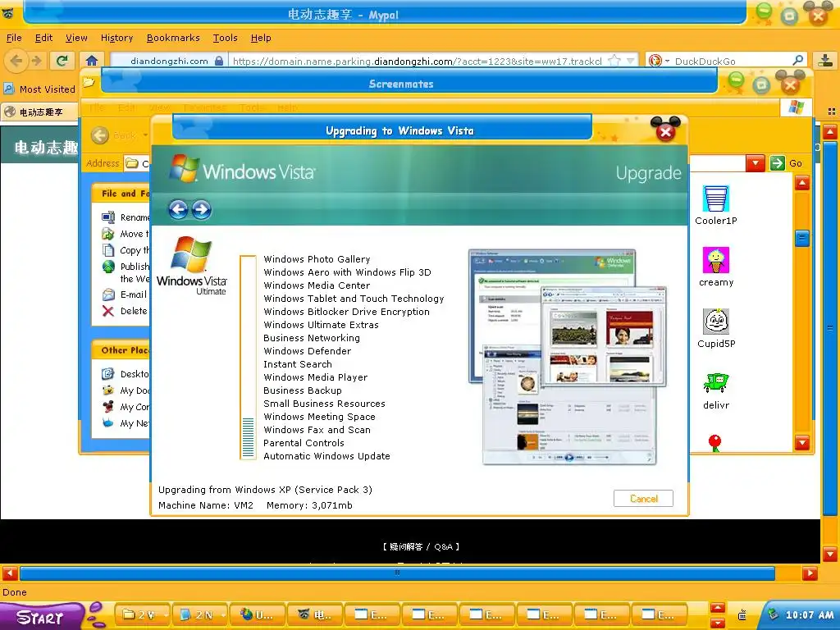Image resolution: width=840 pixels, height=630 pixels.
Task: Click the DuckDuckGo search field
Action: (731, 61)
